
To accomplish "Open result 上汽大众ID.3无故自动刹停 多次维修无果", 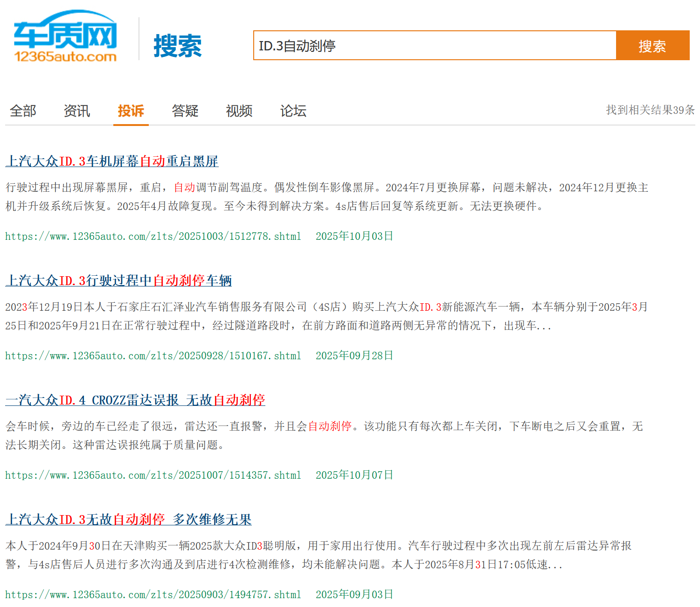I will (128, 520).
